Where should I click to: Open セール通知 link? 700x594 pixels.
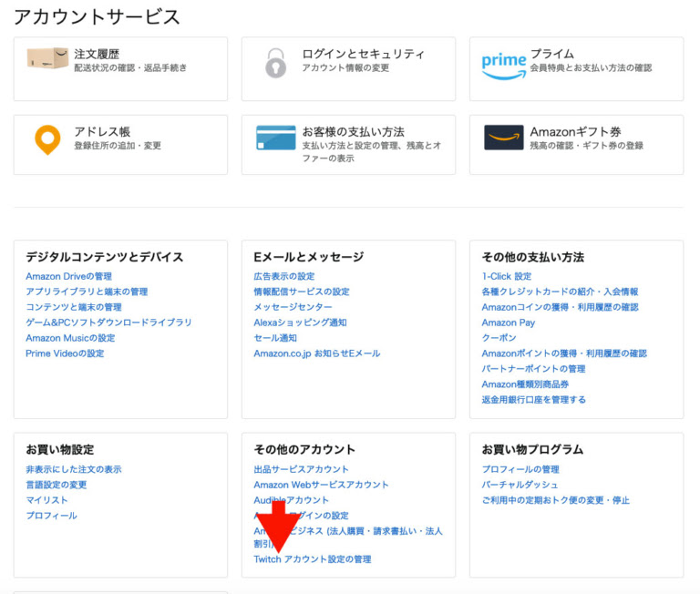[275, 338]
